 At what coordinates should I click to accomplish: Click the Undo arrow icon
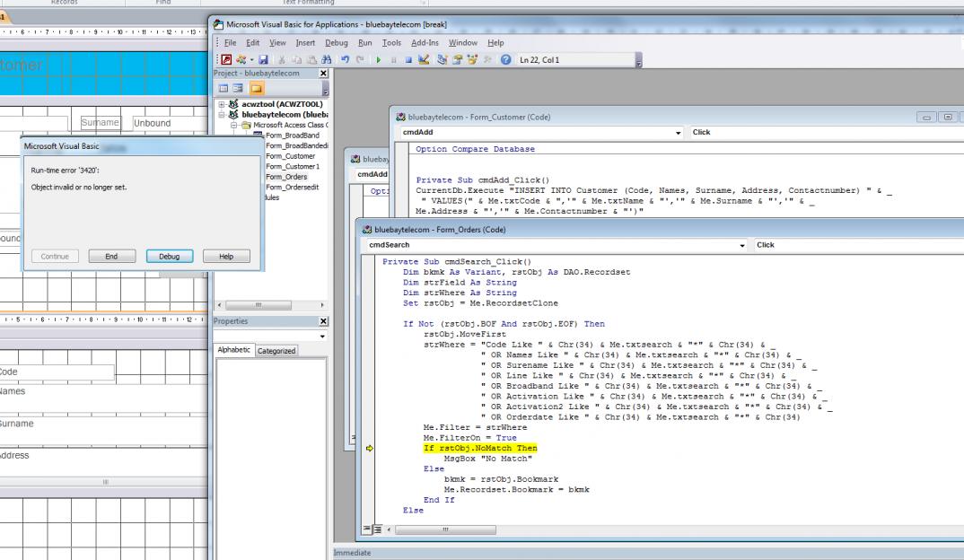pyautogui.click(x=345, y=59)
